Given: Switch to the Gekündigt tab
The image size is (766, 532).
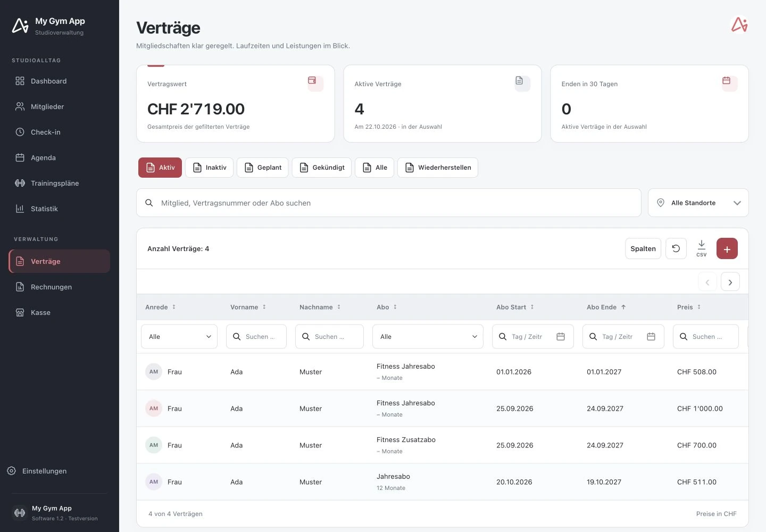Looking at the screenshot, I should tap(322, 168).
